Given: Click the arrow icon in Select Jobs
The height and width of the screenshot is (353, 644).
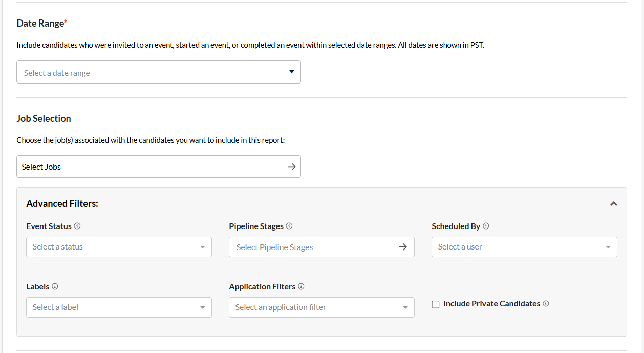Looking at the screenshot, I should (x=291, y=167).
